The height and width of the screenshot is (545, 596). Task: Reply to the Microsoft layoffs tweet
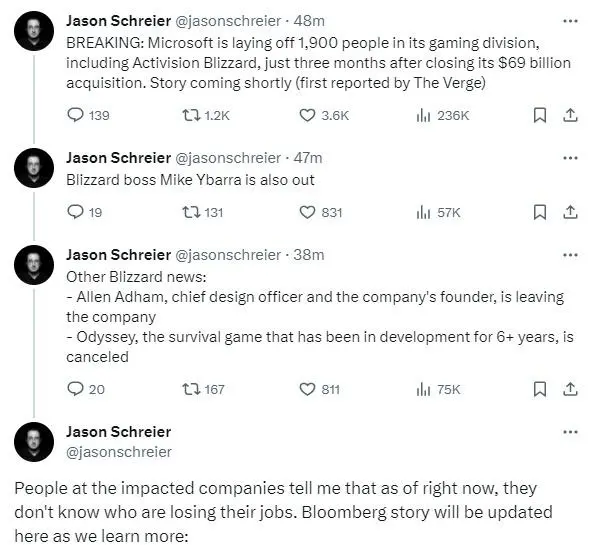click(x=75, y=115)
